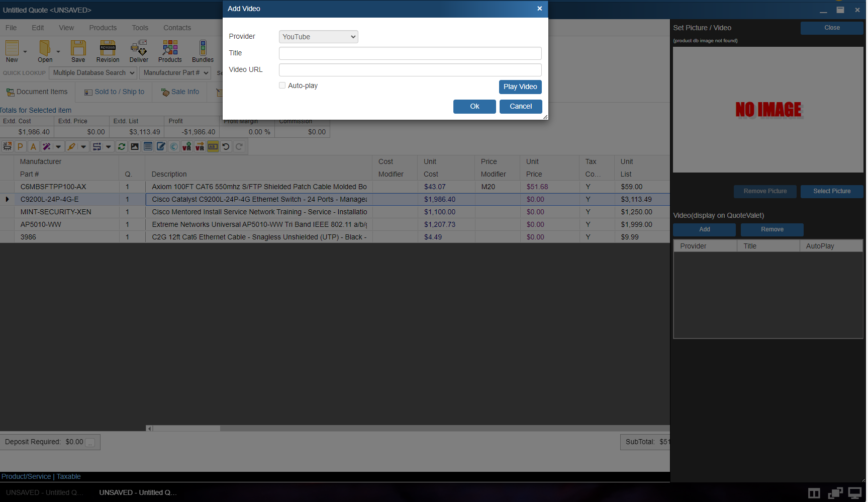This screenshot has height=502, width=868.
Task: Expand the New button dropdown arrow
Action: pyautogui.click(x=25, y=51)
